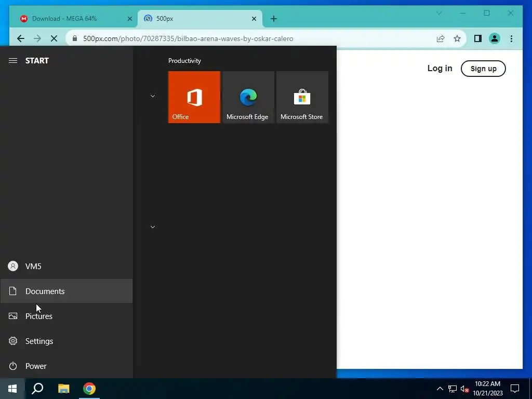This screenshot has width=532, height=399.
Task: Open muted volume tray icon
Action: (x=464, y=389)
